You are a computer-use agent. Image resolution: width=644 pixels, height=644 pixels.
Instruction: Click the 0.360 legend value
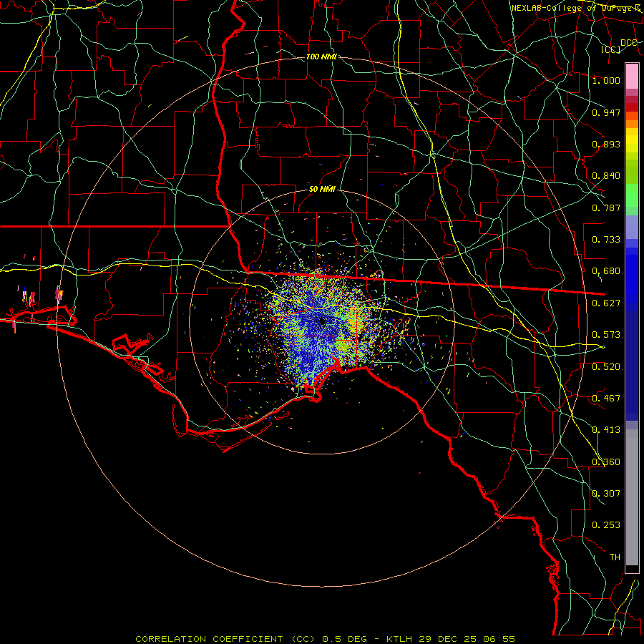606,462
